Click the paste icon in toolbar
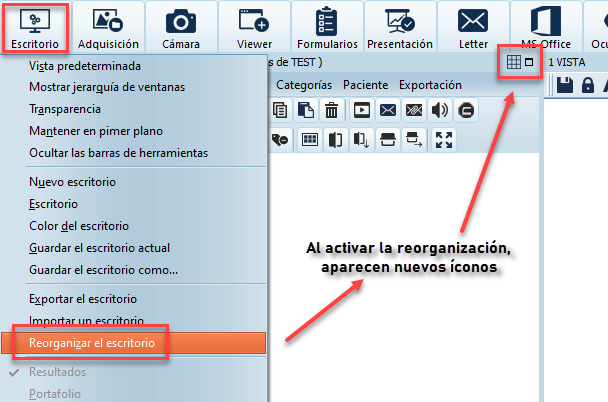This screenshot has width=608, height=402. point(306,110)
